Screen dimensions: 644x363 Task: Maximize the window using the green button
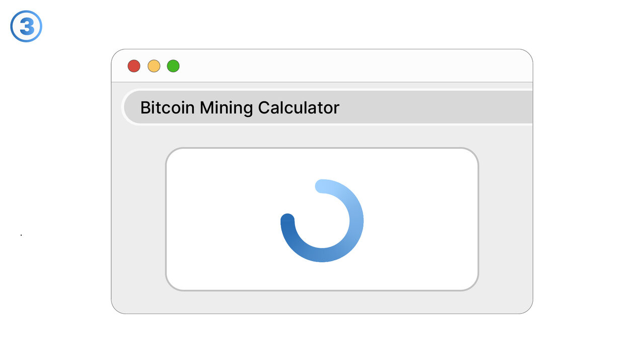(173, 66)
